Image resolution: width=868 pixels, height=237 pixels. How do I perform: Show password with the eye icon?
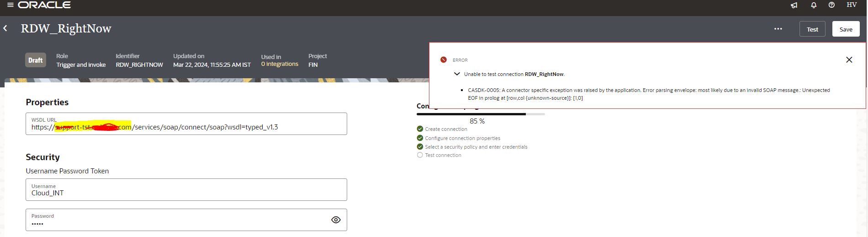pyautogui.click(x=336, y=220)
